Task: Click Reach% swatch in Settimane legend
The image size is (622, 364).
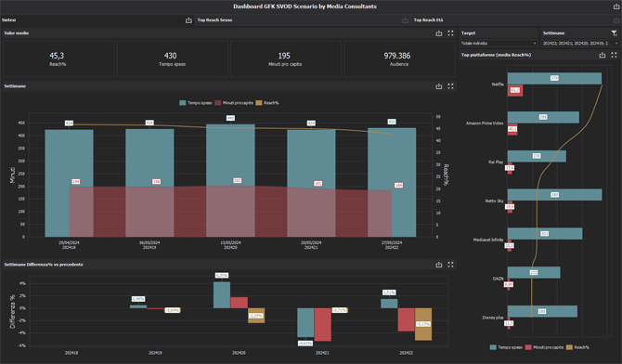Action: pos(259,103)
